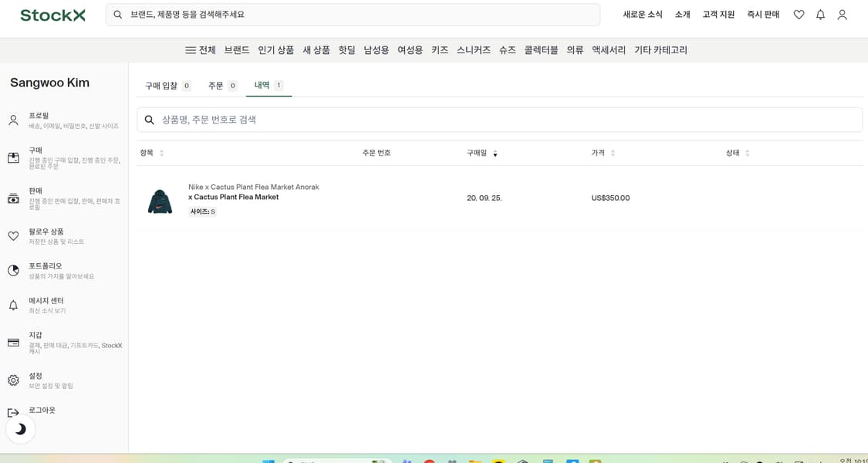The height and width of the screenshot is (463, 868).
Task: Open the account profile icon top right
Action: (842, 15)
